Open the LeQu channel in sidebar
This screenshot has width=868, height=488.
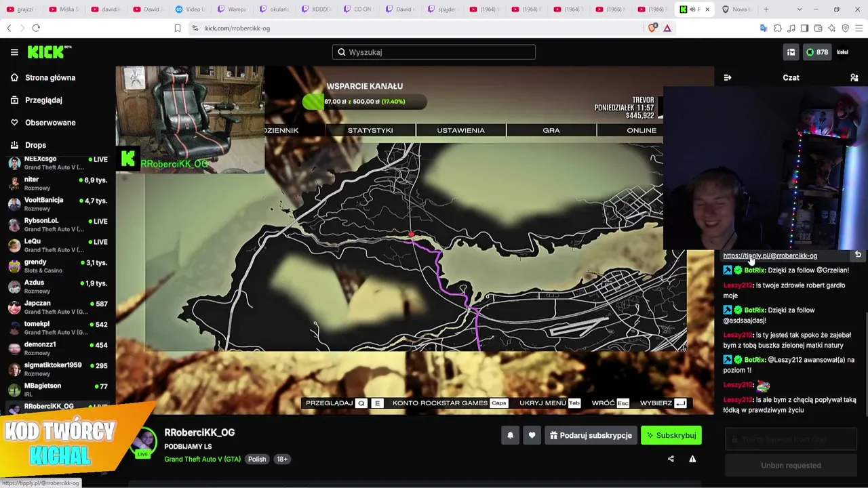click(x=58, y=245)
